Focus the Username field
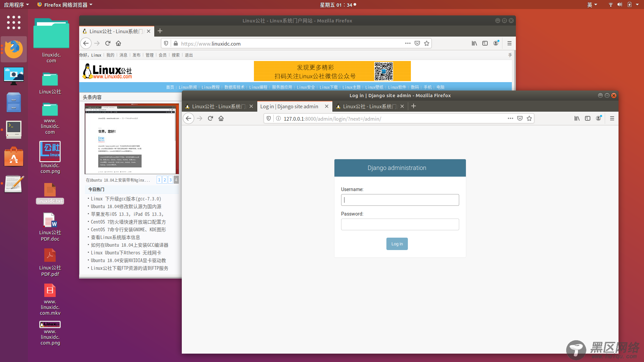The height and width of the screenshot is (362, 644). [400, 200]
